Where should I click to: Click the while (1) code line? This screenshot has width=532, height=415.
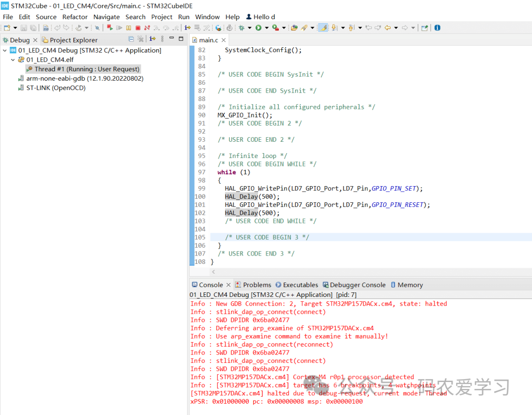[x=234, y=172]
